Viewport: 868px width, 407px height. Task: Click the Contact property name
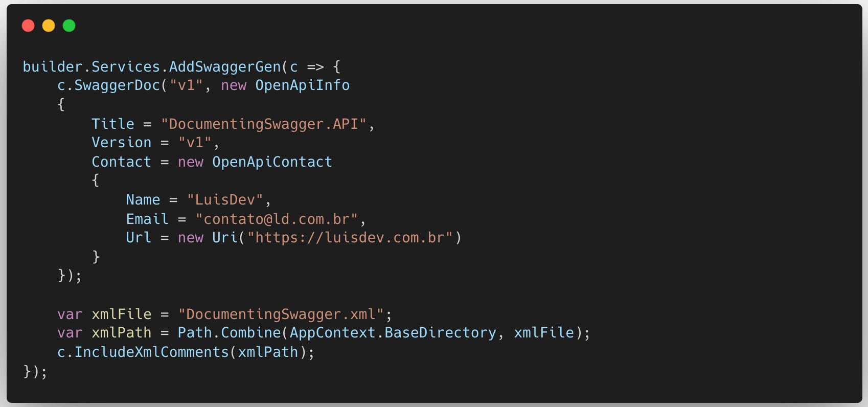coord(121,162)
